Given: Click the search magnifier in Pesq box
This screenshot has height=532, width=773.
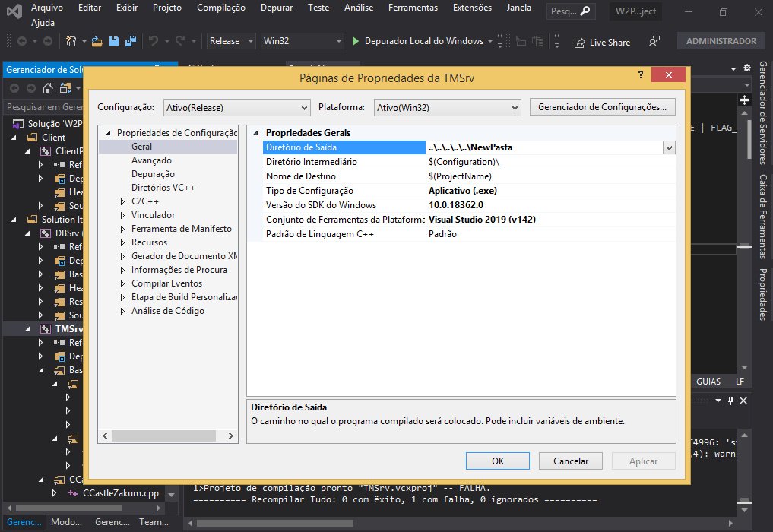Looking at the screenshot, I should [x=585, y=11].
